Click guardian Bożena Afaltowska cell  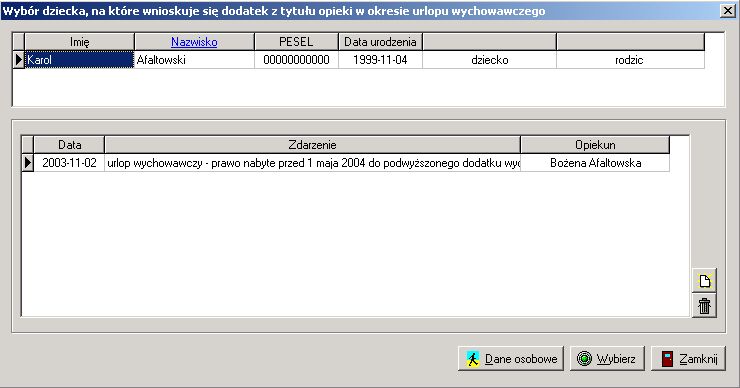coord(595,162)
